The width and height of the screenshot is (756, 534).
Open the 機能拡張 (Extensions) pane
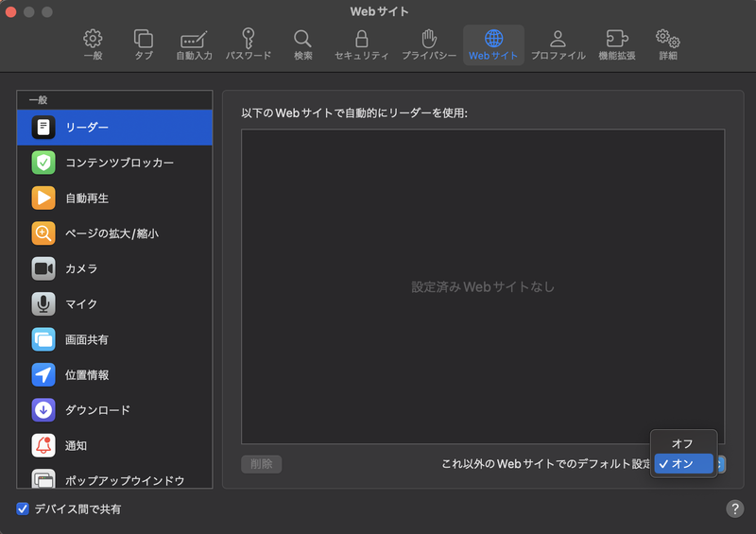(617, 44)
